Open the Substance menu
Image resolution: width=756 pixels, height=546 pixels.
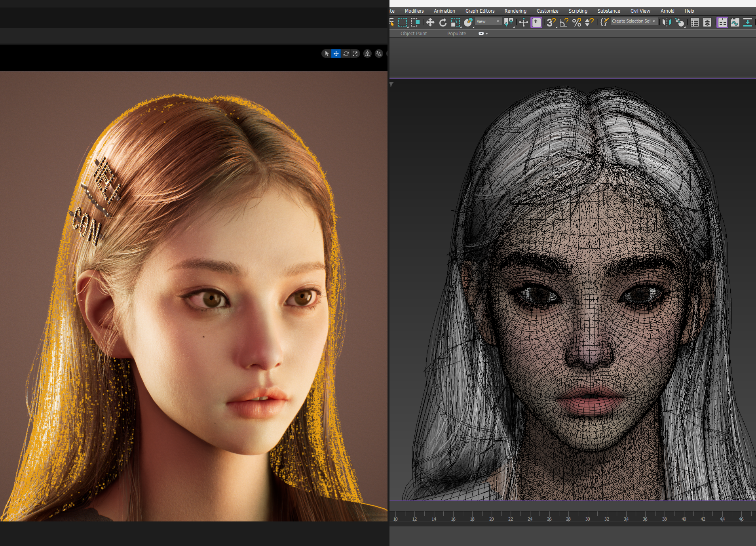[609, 11]
